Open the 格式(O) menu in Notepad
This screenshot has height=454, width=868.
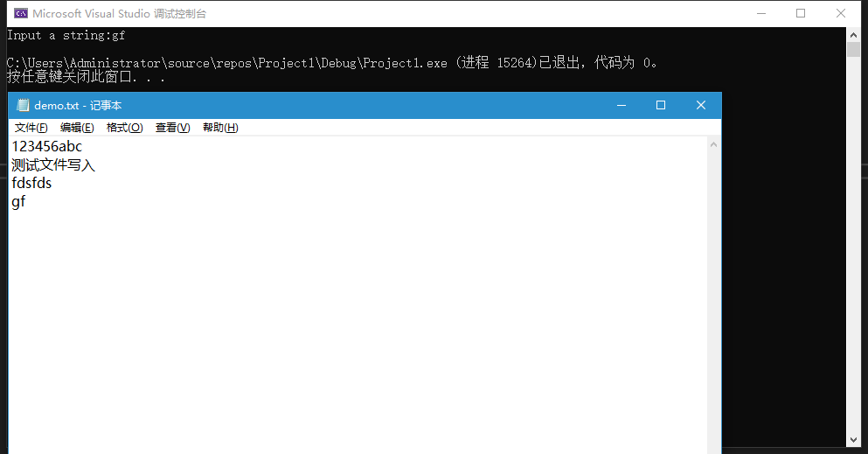pyautogui.click(x=124, y=128)
